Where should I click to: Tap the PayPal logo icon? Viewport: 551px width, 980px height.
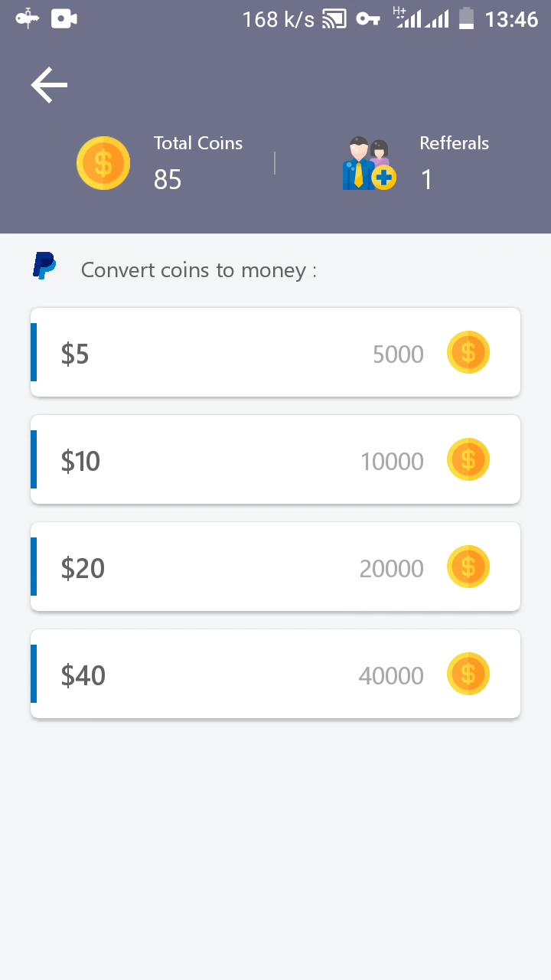click(x=44, y=266)
